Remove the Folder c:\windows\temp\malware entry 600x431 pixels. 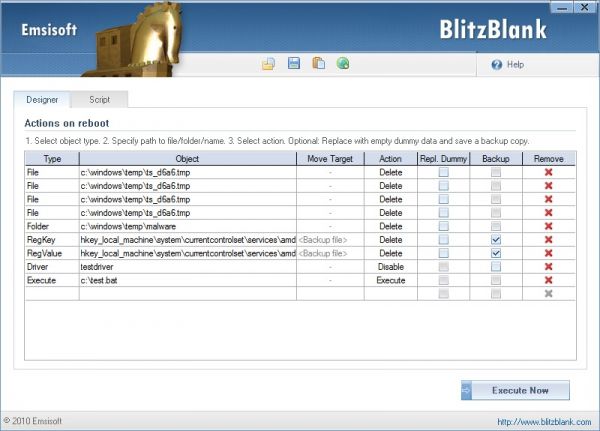coord(547,227)
